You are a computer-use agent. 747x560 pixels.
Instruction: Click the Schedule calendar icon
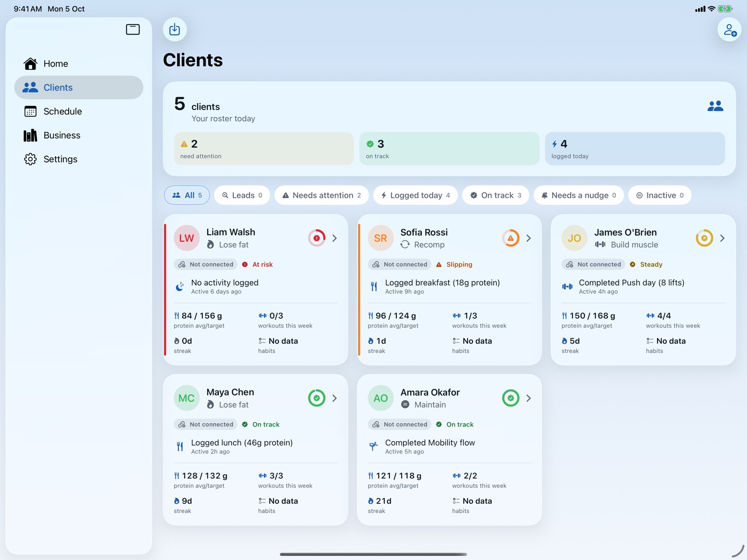[x=30, y=112]
